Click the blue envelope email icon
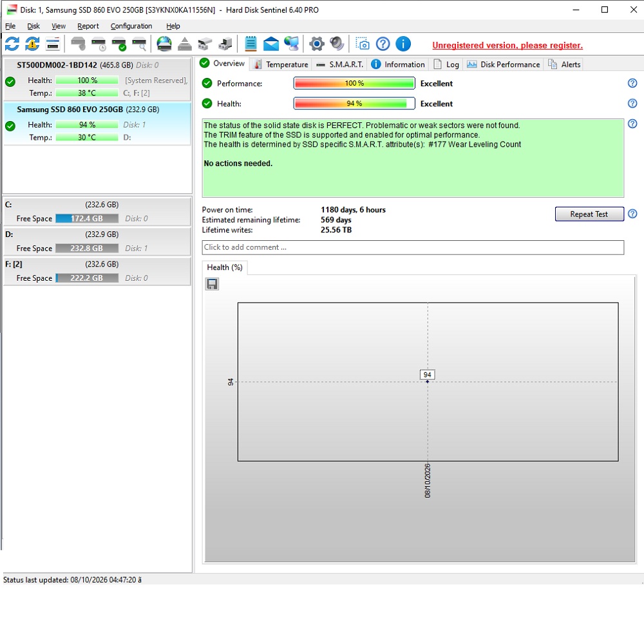The image size is (644, 644). pos(271,44)
